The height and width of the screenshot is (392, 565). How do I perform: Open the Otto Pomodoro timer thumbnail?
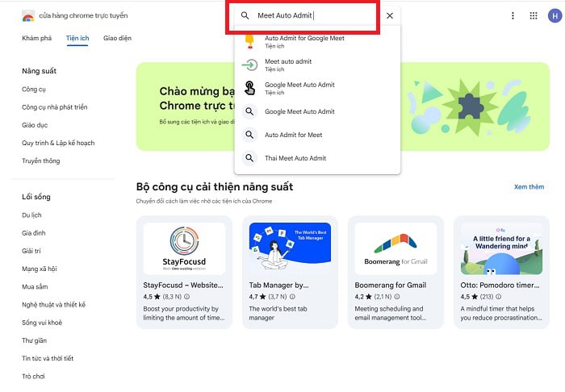[x=501, y=248]
